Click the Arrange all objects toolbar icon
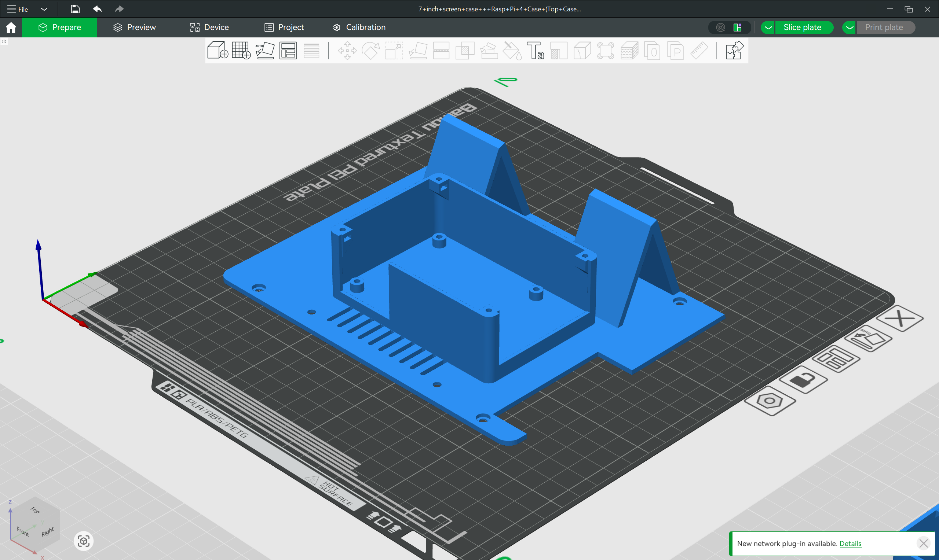 (x=288, y=50)
